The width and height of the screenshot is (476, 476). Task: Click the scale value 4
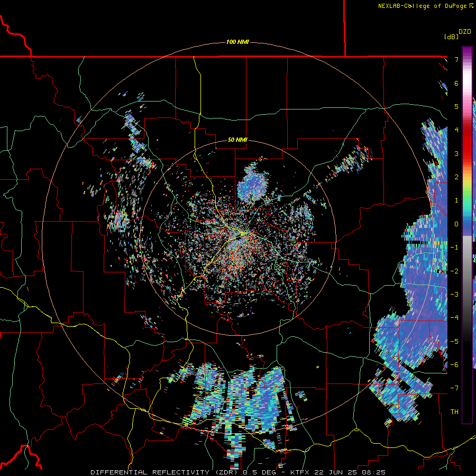pyautogui.click(x=456, y=130)
